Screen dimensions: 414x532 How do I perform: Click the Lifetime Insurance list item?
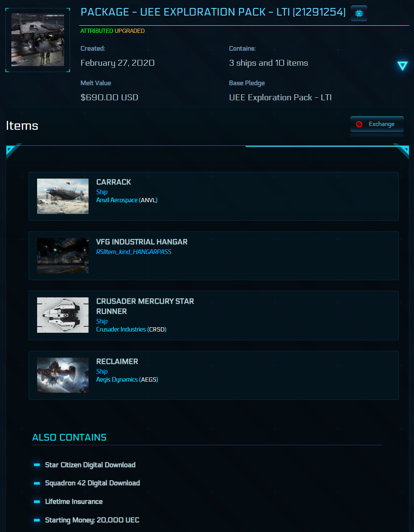(x=74, y=502)
